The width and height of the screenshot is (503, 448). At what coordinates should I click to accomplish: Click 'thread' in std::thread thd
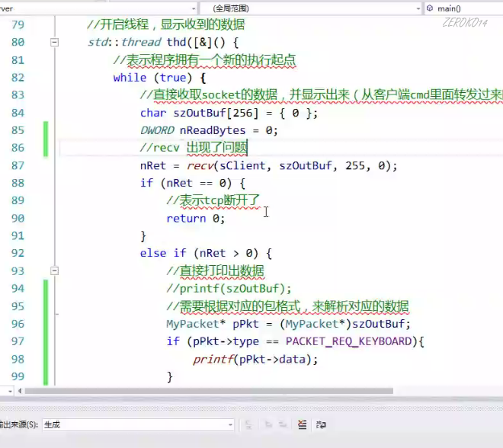point(141,42)
